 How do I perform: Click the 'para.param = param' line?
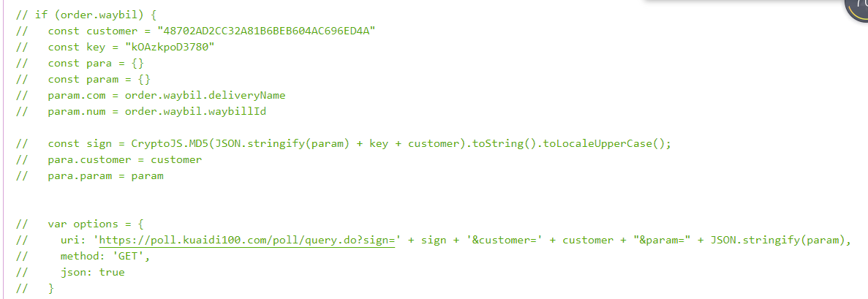click(90, 176)
